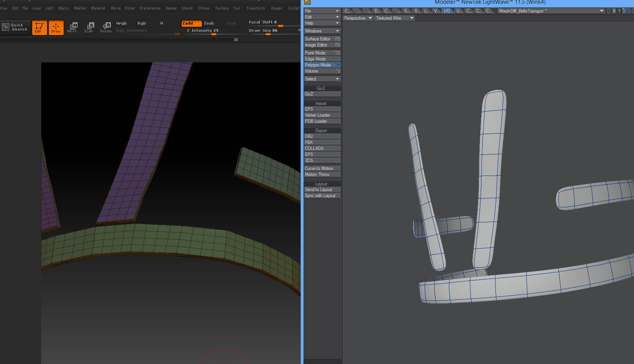Open the Windows dropdown in Modeler

pos(322,31)
